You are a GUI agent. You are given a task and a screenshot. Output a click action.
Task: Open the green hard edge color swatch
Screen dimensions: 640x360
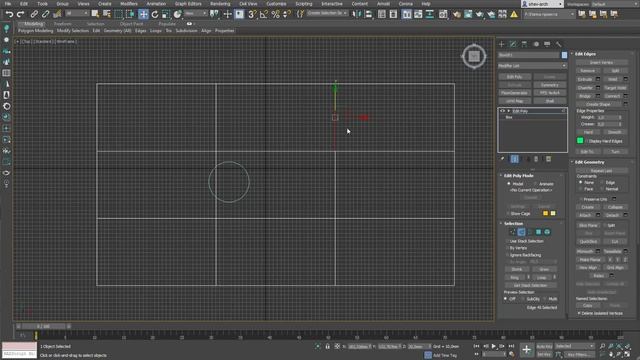point(580,140)
